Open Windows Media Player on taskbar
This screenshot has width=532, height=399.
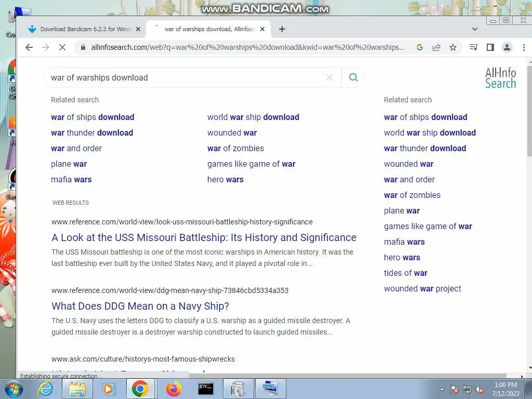point(109,389)
